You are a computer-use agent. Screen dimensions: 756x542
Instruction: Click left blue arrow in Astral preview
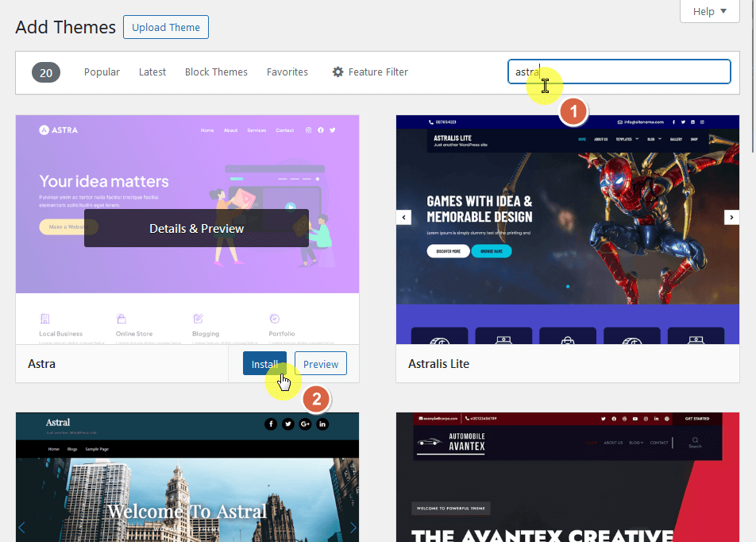(x=21, y=527)
